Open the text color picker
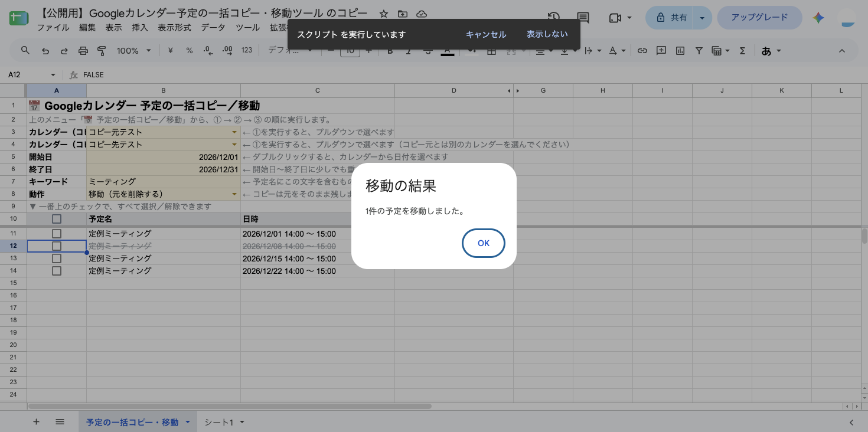 click(448, 51)
